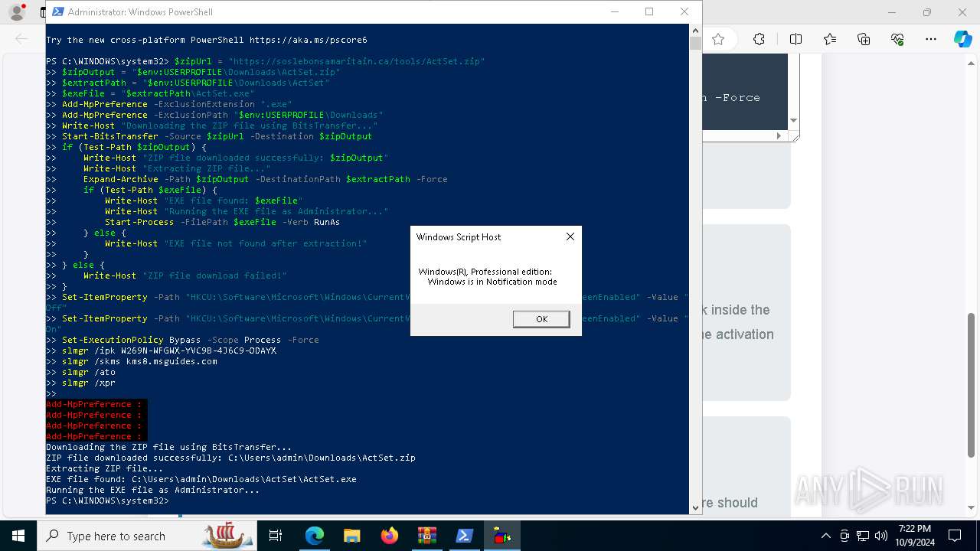The width and height of the screenshot is (980, 551).
Task: Open the Edge Favorites list icon
Action: [830, 39]
